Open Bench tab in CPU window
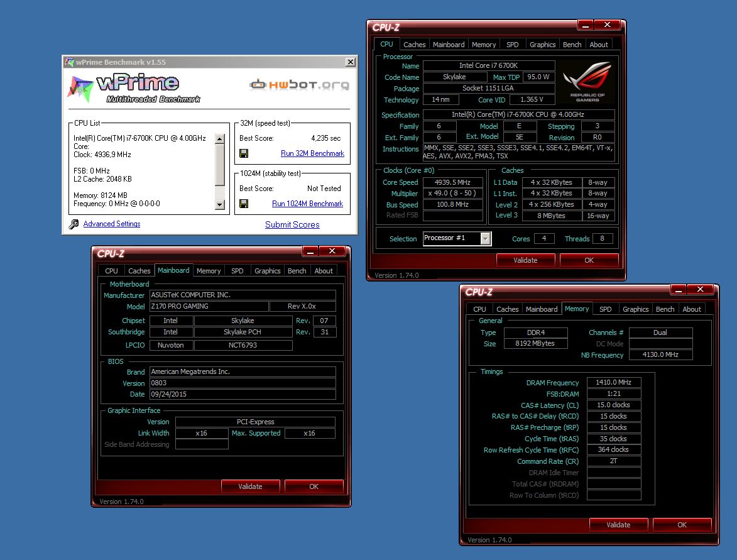The image size is (737, 560). 572,45
